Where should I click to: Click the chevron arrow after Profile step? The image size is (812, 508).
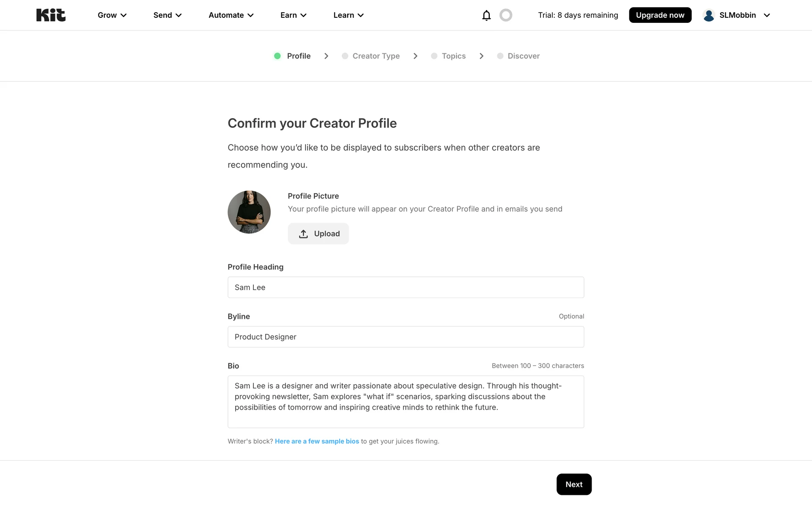click(x=326, y=56)
